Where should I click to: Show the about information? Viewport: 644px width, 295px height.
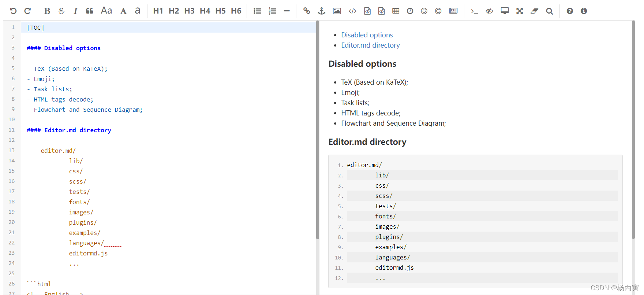pyautogui.click(x=584, y=11)
